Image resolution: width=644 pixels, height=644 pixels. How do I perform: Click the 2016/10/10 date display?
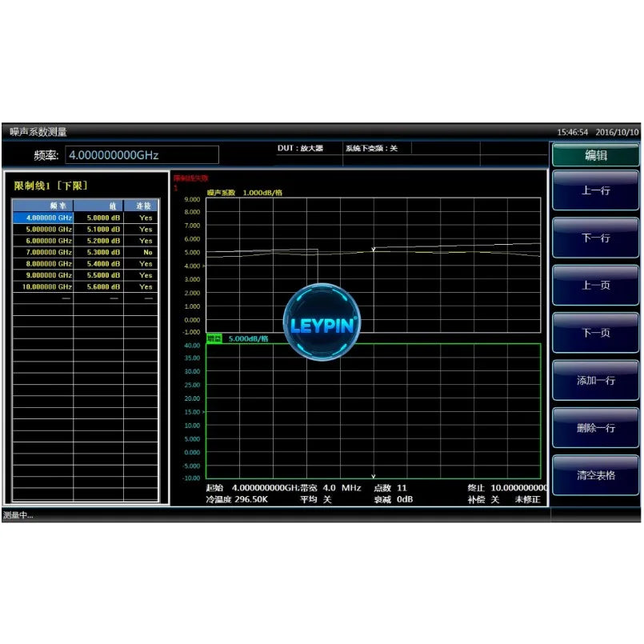[x=618, y=132]
